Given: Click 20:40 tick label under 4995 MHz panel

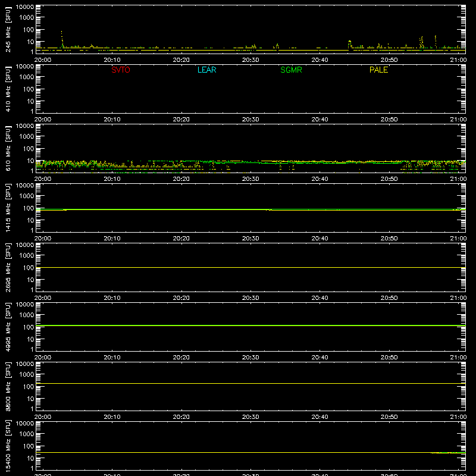Looking at the screenshot, I should 320,358.
